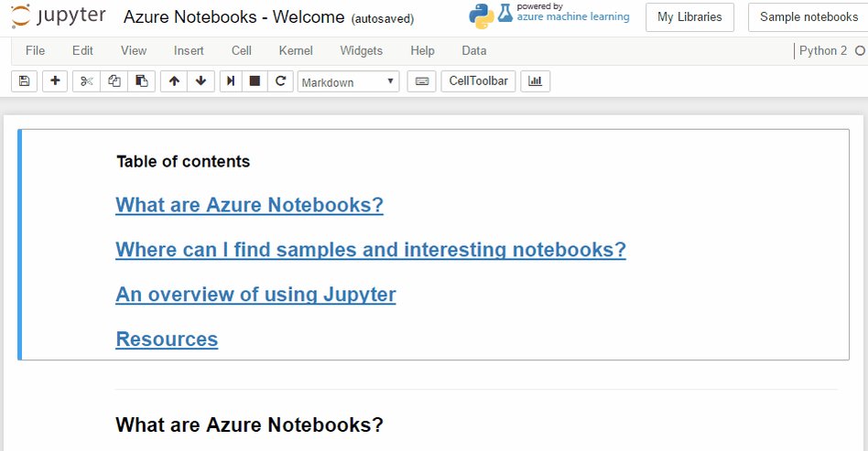The height and width of the screenshot is (451, 868).
Task: Open the Cell menu
Action: 242,51
